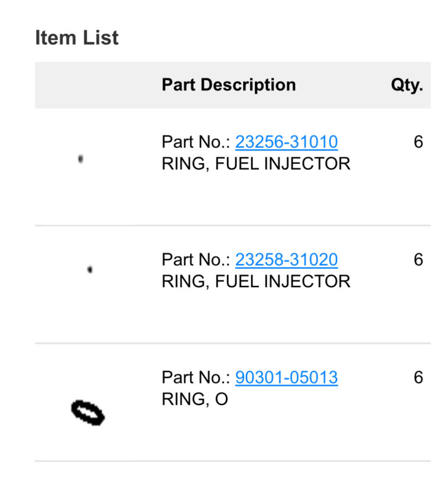The width and height of the screenshot is (448, 483).
Task: Open part number 23256-31010 link
Action: 286,142
